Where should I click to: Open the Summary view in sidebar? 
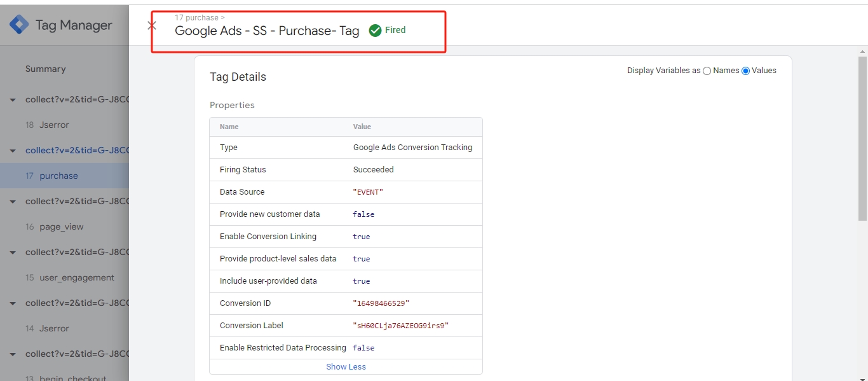(46, 69)
